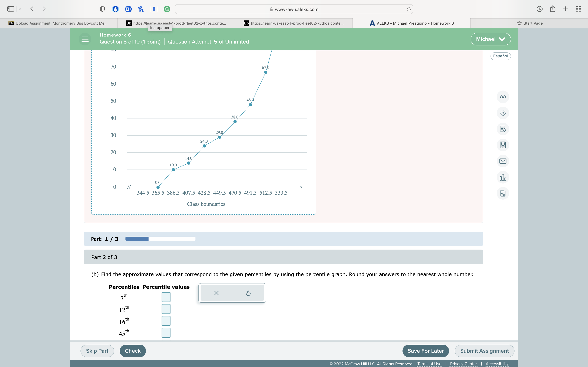Click the Part 1/3 progress bar

(x=160, y=239)
